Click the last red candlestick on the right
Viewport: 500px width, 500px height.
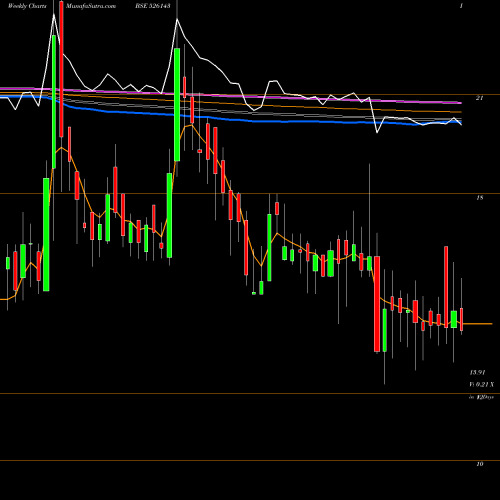click(462, 319)
